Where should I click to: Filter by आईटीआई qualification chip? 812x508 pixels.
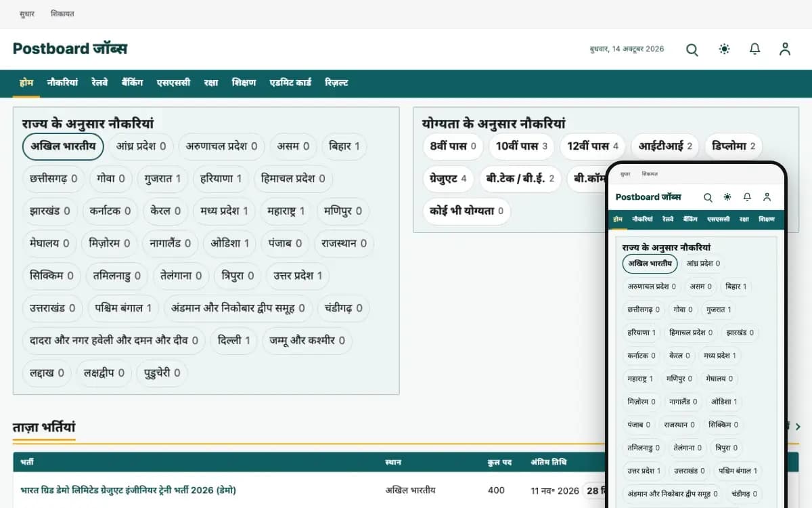pos(666,146)
